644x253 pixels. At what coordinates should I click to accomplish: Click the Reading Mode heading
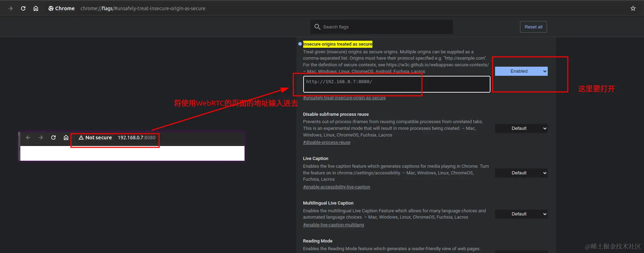(x=318, y=241)
